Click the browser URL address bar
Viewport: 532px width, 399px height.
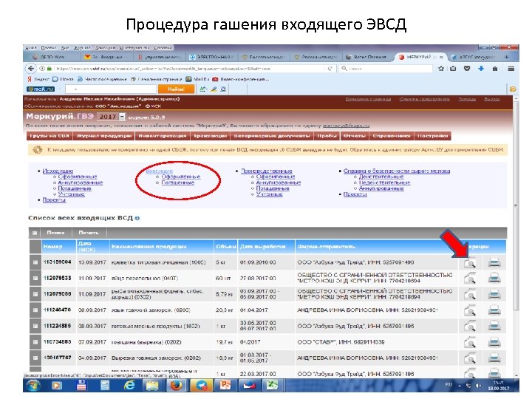(x=190, y=69)
